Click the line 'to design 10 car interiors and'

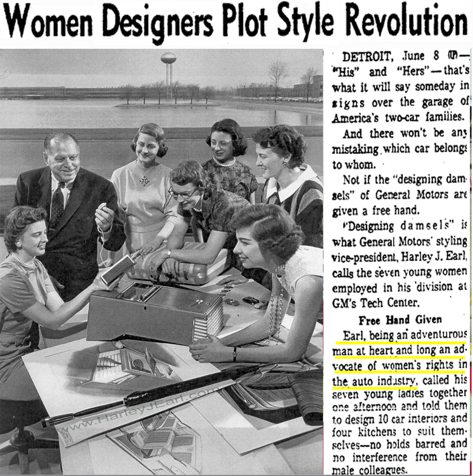pyautogui.click(x=400, y=419)
